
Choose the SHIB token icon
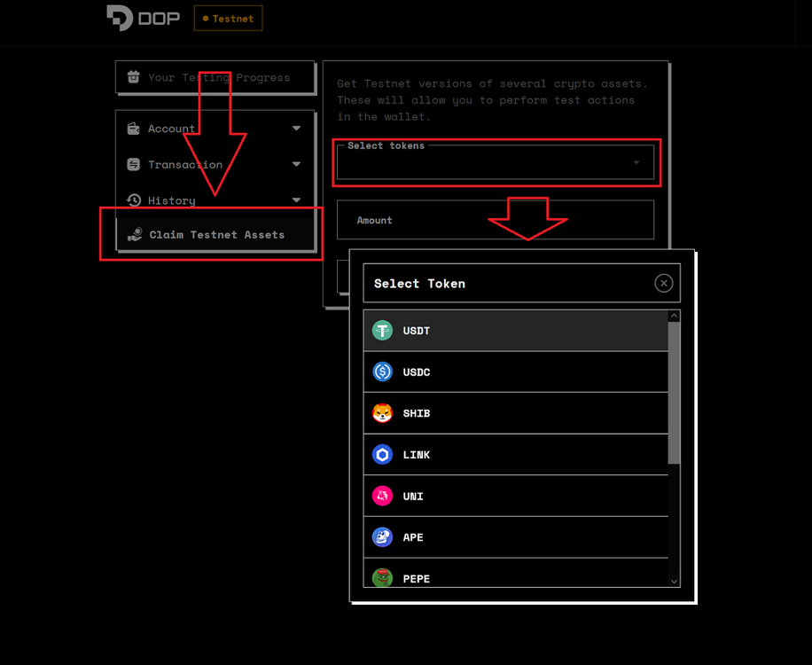382,413
